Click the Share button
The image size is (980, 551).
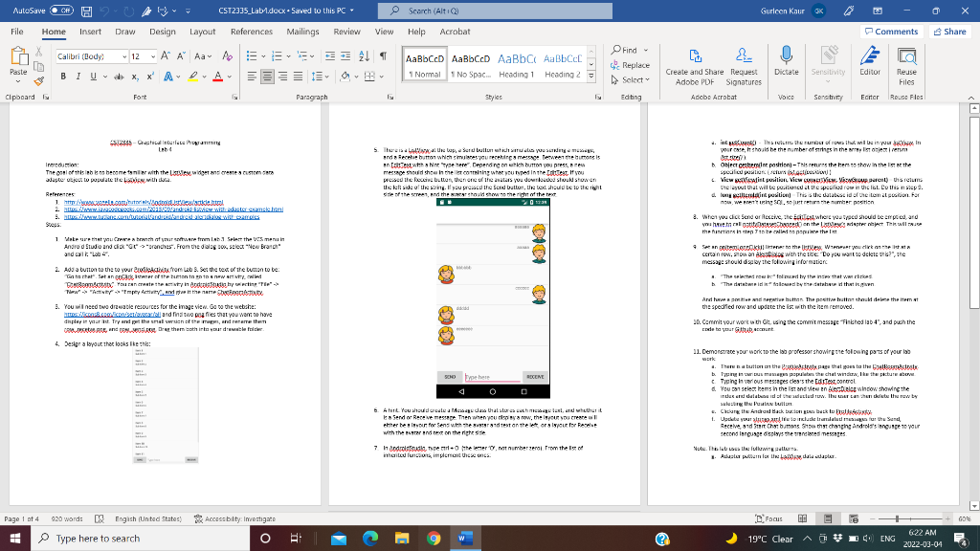point(948,32)
